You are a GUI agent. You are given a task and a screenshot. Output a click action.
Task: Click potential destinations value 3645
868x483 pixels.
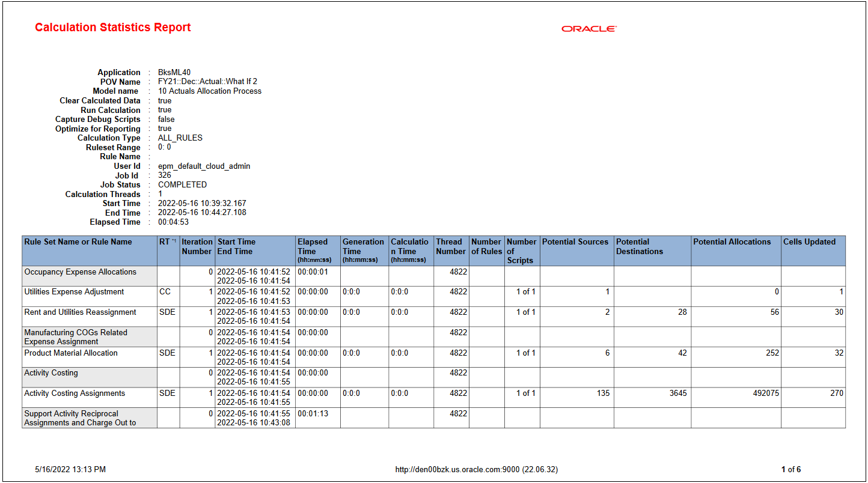677,393
